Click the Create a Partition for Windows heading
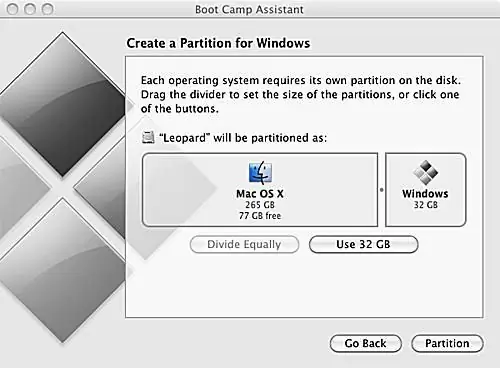The image size is (500, 368). click(x=218, y=43)
